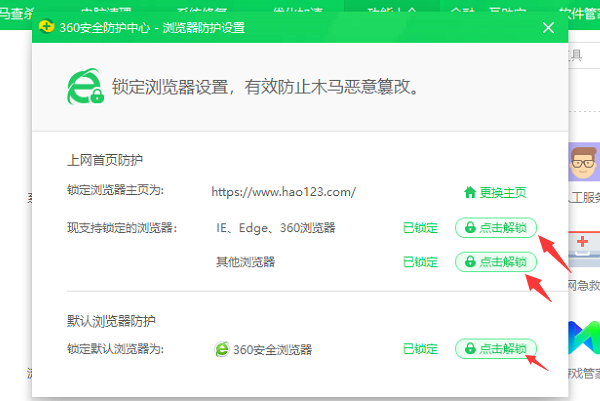Open the first-aid kit icon in background window
Viewport: 600px width, 401px height.
[584, 249]
